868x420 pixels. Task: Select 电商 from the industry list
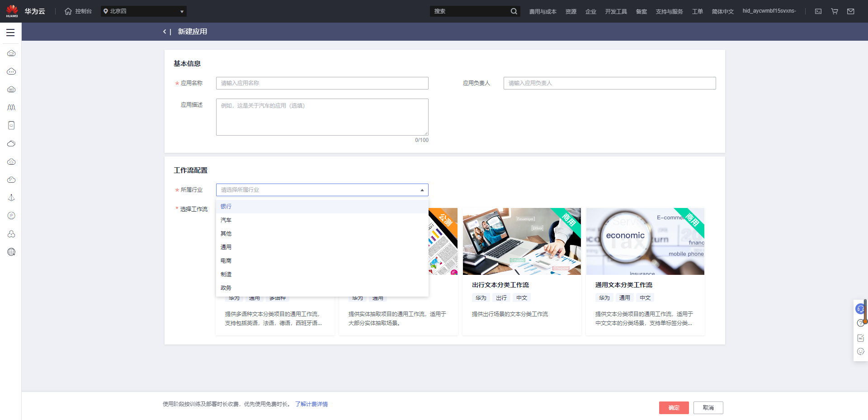coord(226,260)
